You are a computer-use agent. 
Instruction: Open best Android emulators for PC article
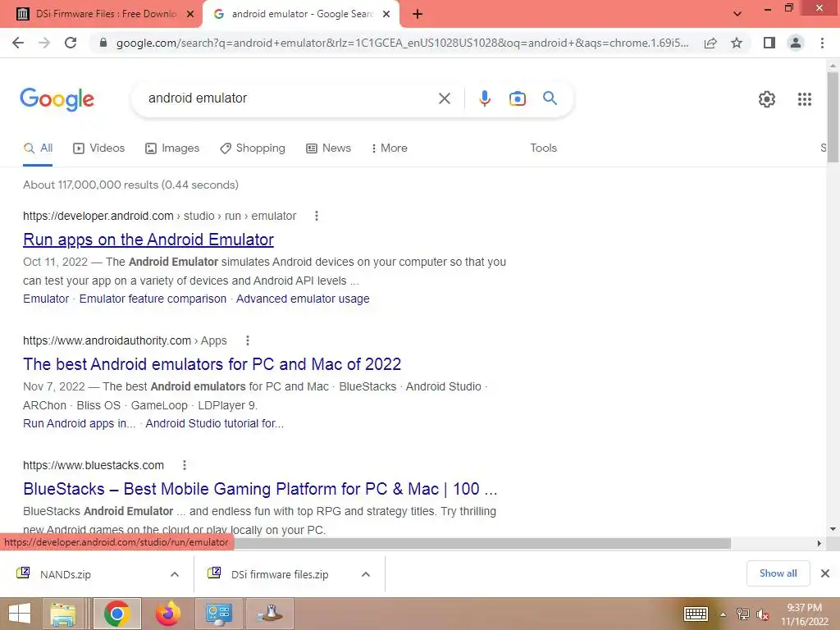pyautogui.click(x=212, y=364)
